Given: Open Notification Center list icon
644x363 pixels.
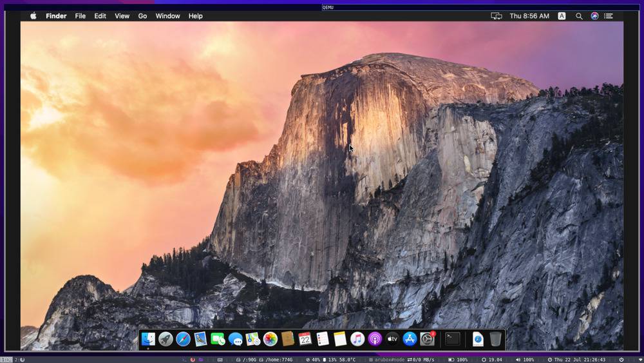Looking at the screenshot, I should [x=609, y=16].
